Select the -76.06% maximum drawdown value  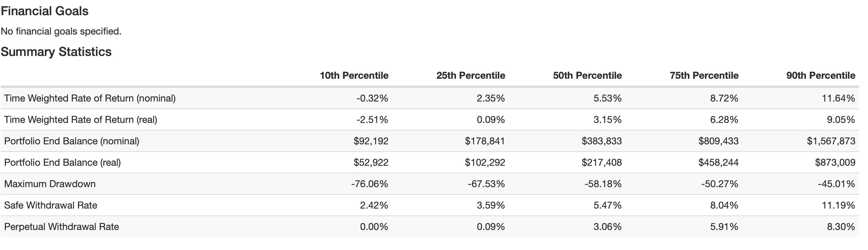369,184
